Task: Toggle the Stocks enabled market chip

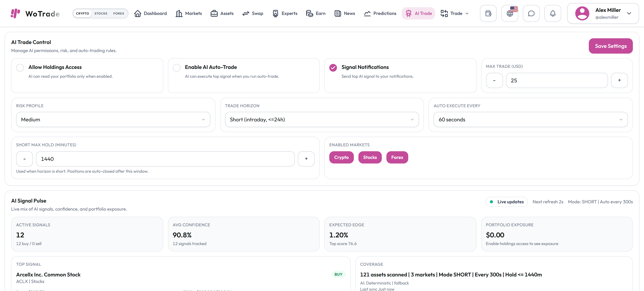Action: click(x=370, y=157)
